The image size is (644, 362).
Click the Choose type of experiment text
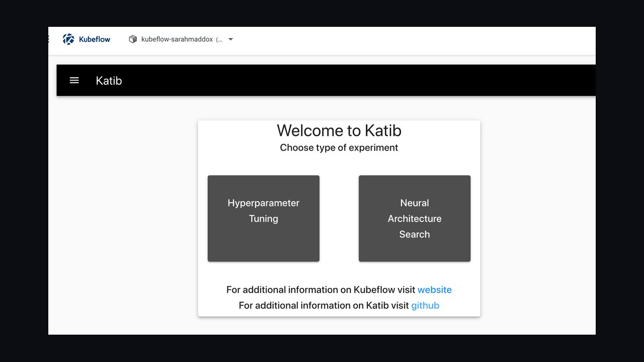(x=339, y=147)
